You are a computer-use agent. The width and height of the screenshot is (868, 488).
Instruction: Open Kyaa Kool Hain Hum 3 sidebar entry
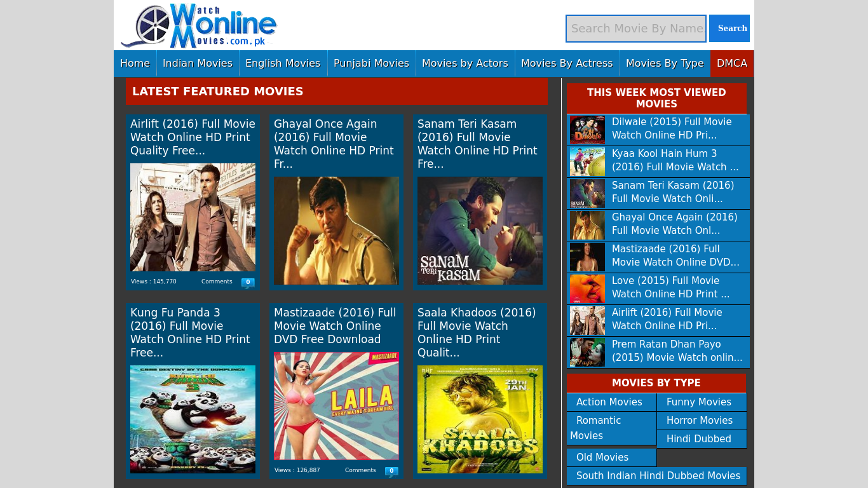tap(675, 160)
